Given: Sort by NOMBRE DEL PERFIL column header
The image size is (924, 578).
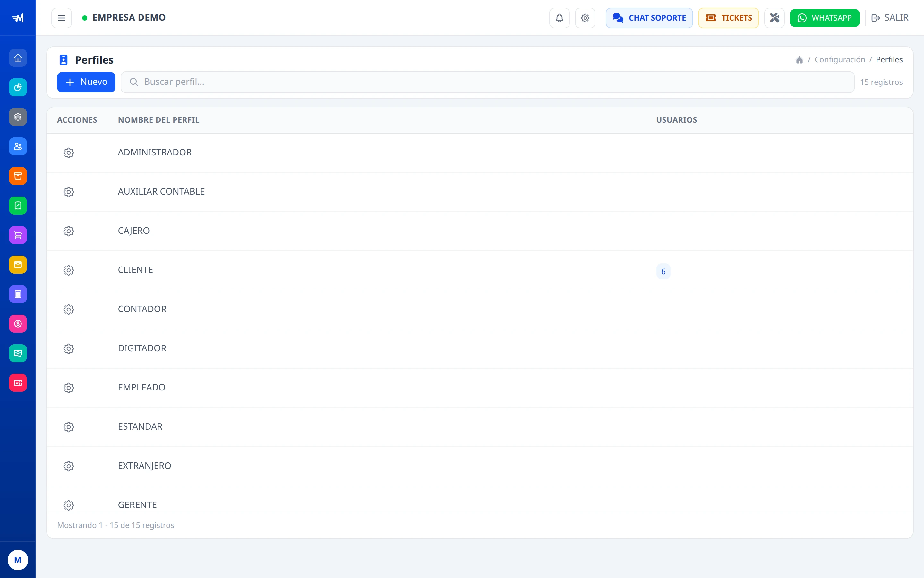Looking at the screenshot, I should tap(158, 120).
